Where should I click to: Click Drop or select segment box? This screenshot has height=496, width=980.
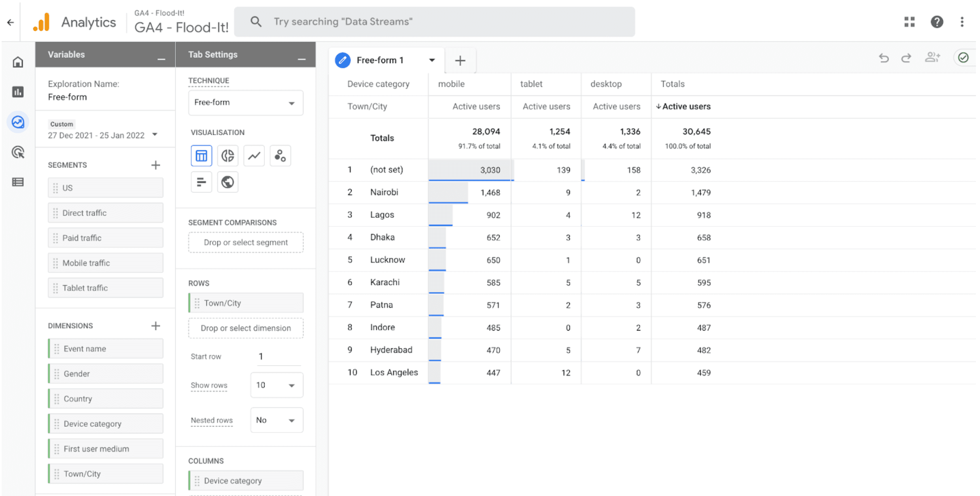(x=246, y=242)
